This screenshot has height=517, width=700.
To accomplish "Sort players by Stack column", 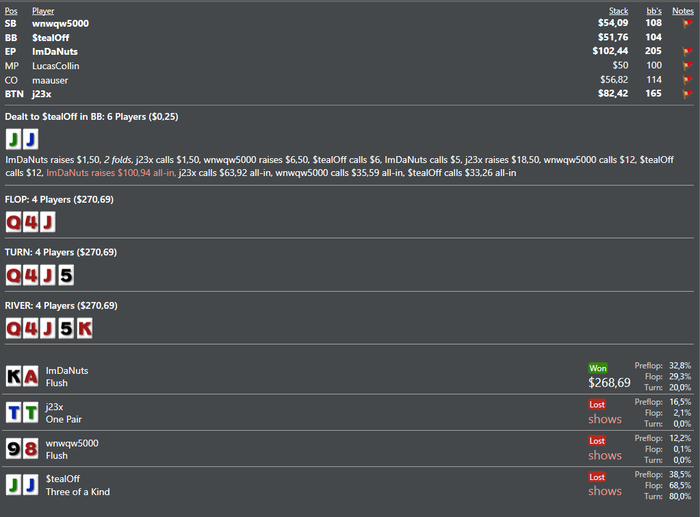I will point(619,11).
